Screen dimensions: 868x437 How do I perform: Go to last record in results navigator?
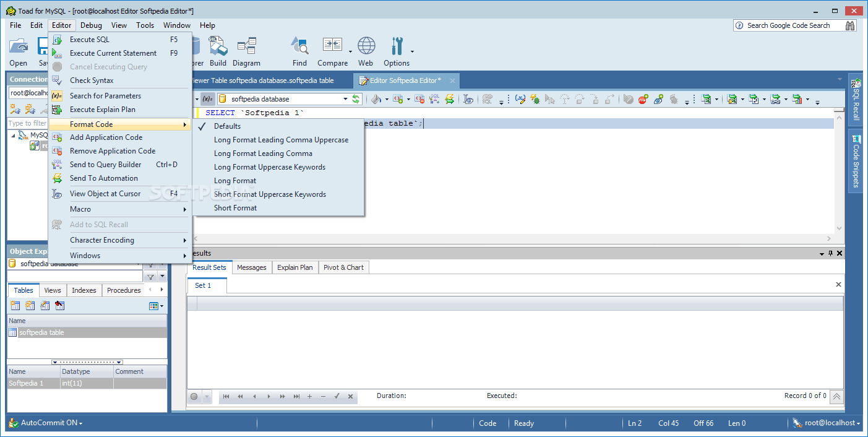point(297,396)
